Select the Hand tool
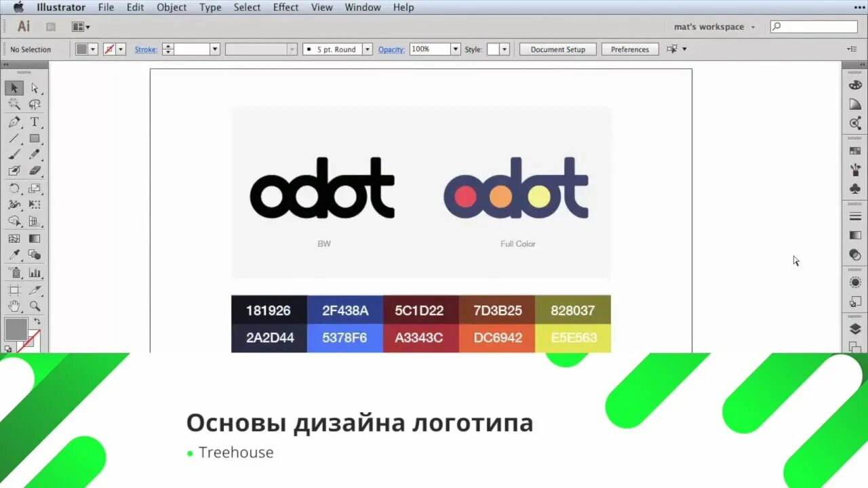The image size is (868, 488). point(14,306)
